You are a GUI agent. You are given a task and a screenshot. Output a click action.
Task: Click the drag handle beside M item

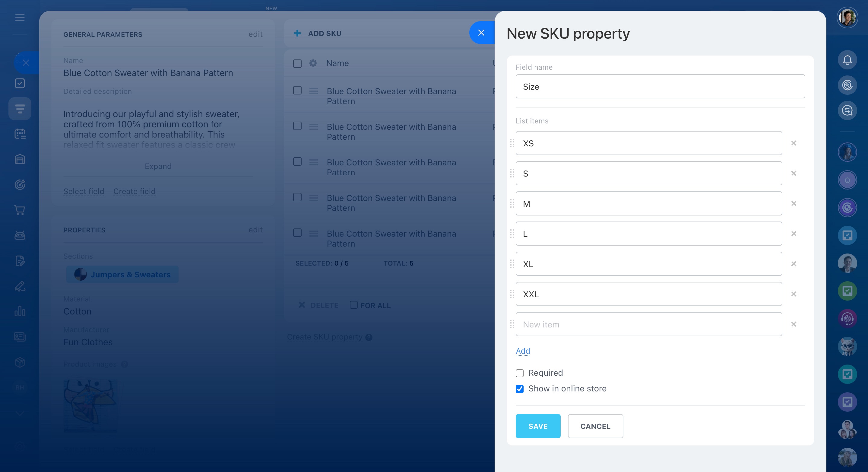point(512,204)
